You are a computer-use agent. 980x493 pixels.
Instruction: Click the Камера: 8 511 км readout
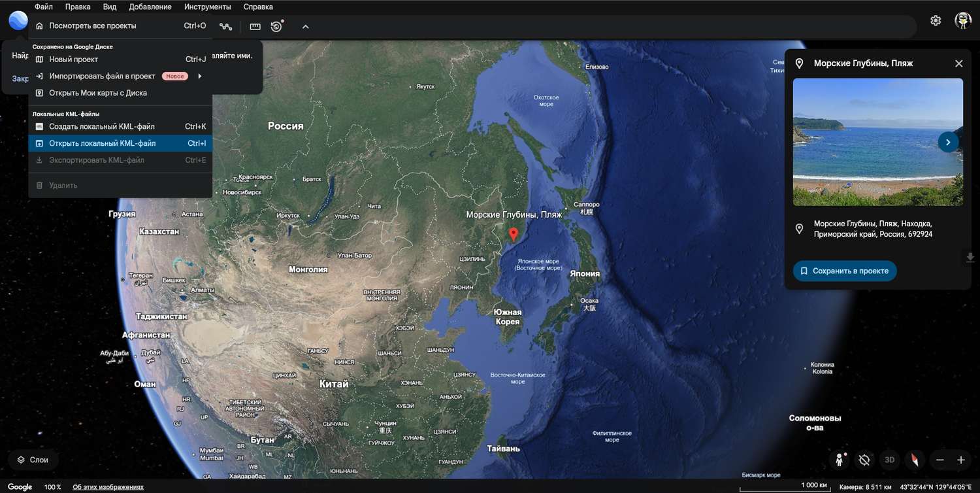click(x=864, y=487)
